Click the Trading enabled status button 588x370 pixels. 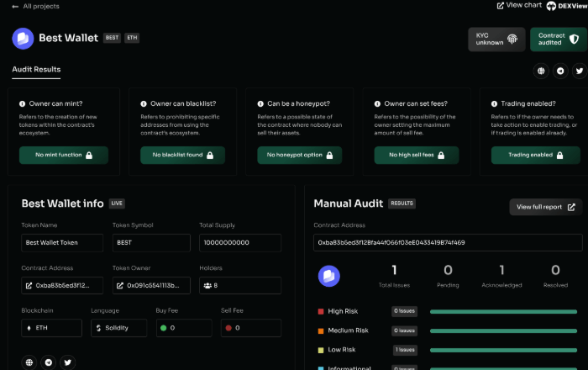(533, 156)
